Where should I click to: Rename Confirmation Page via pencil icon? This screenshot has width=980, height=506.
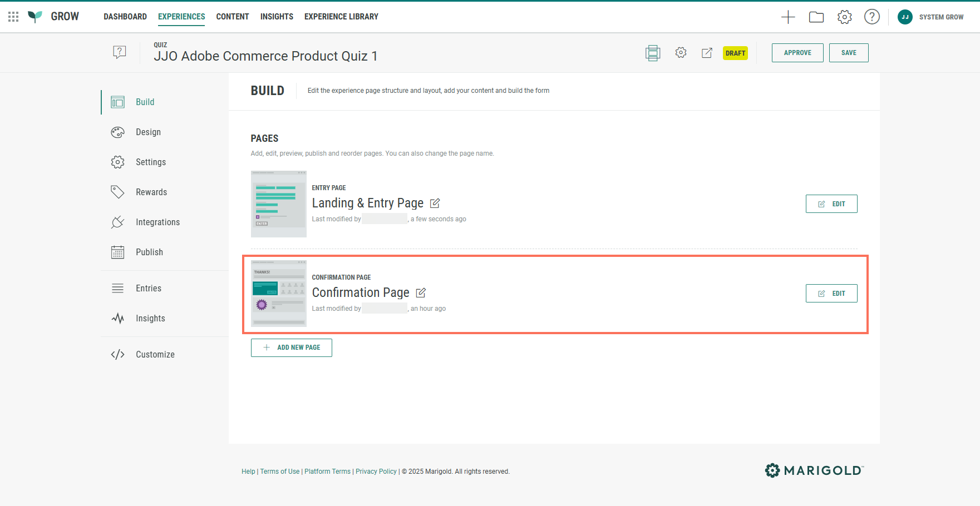coord(421,293)
